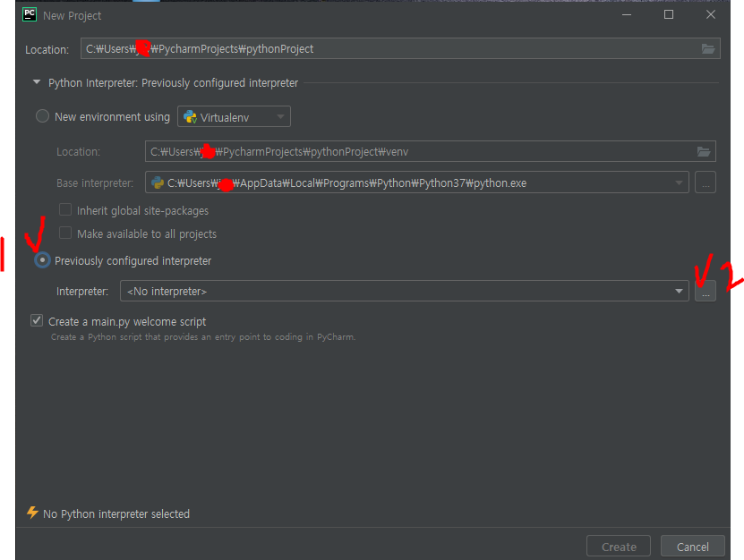Click the ellipsis button next to Interpreter

click(x=706, y=291)
